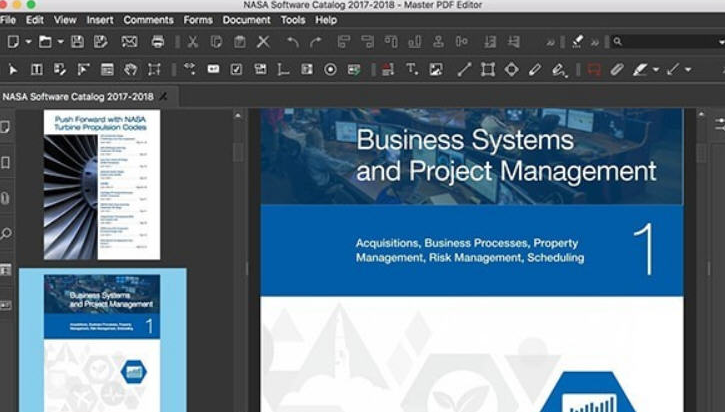
Task: Select the Line drawing tool
Action: [463, 69]
